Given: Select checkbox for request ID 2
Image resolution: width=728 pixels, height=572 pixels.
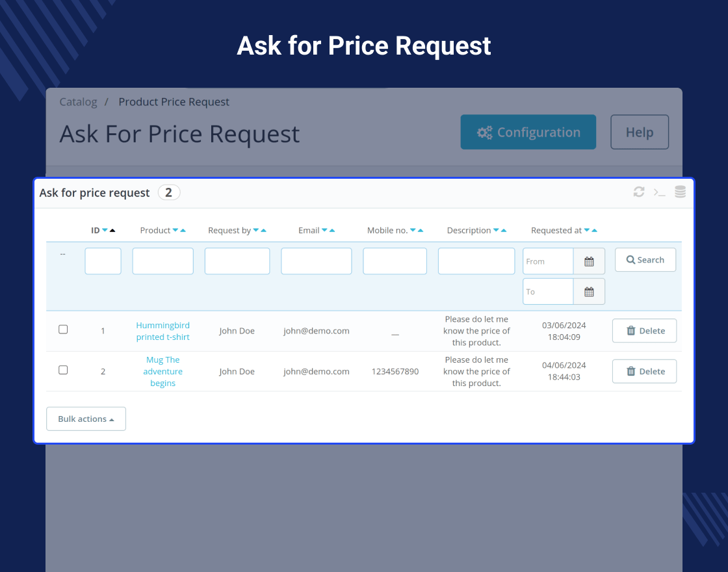Looking at the screenshot, I should point(63,370).
